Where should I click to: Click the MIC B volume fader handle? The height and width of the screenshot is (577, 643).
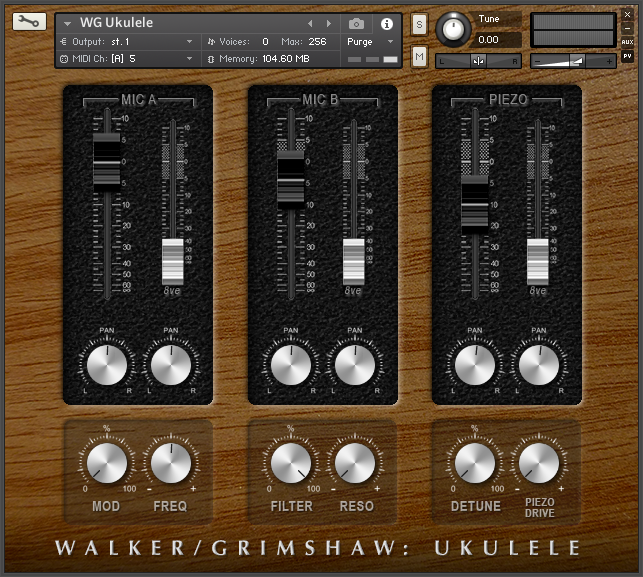[x=291, y=180]
